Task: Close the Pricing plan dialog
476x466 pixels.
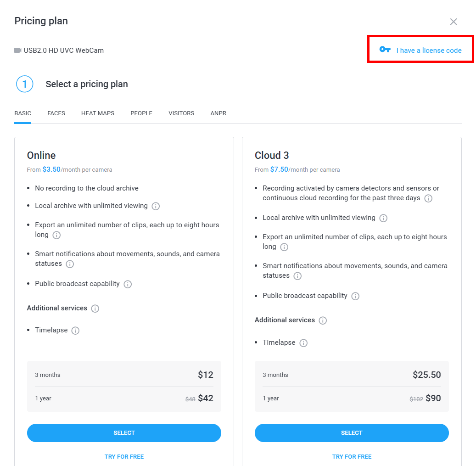Action: pos(454,22)
